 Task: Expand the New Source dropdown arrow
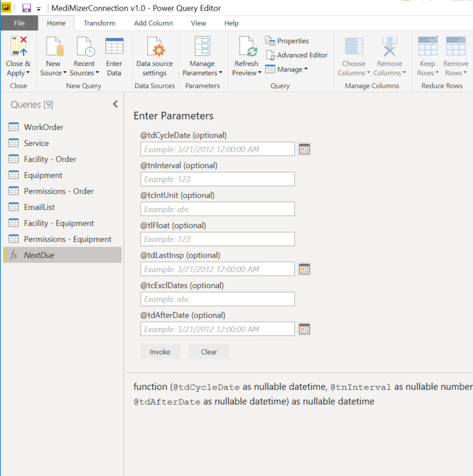[x=65, y=73]
